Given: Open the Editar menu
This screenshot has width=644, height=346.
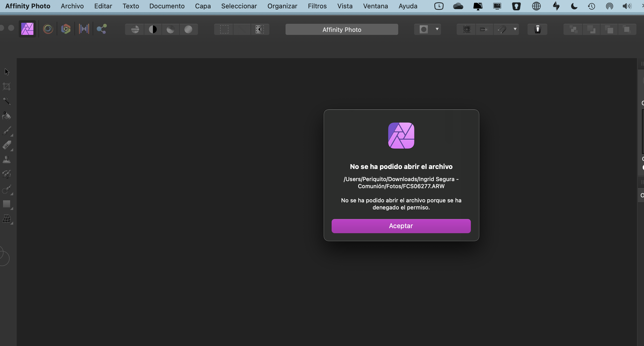Looking at the screenshot, I should click(x=103, y=6).
